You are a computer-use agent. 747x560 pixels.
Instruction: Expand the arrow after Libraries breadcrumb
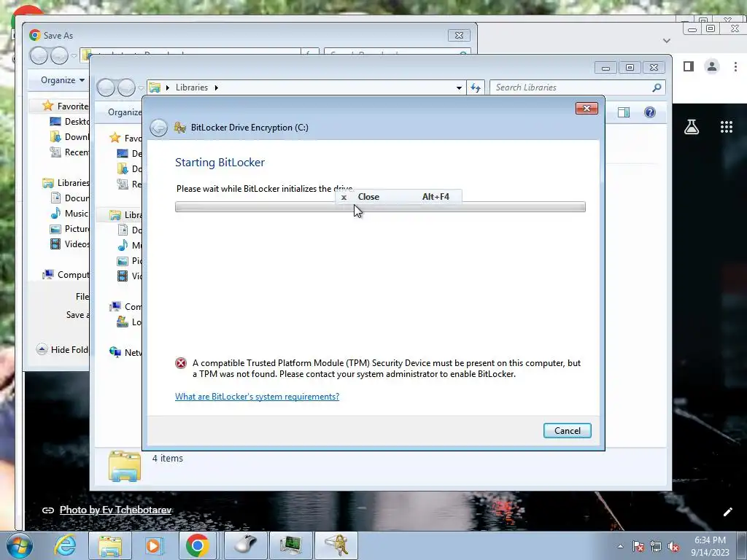[x=216, y=87]
